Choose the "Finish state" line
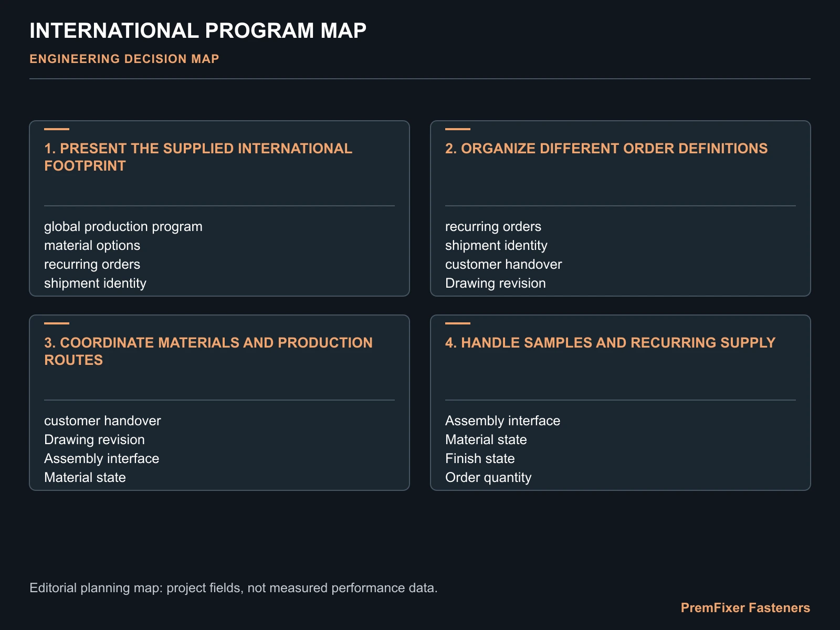The width and height of the screenshot is (840, 630). [480, 458]
